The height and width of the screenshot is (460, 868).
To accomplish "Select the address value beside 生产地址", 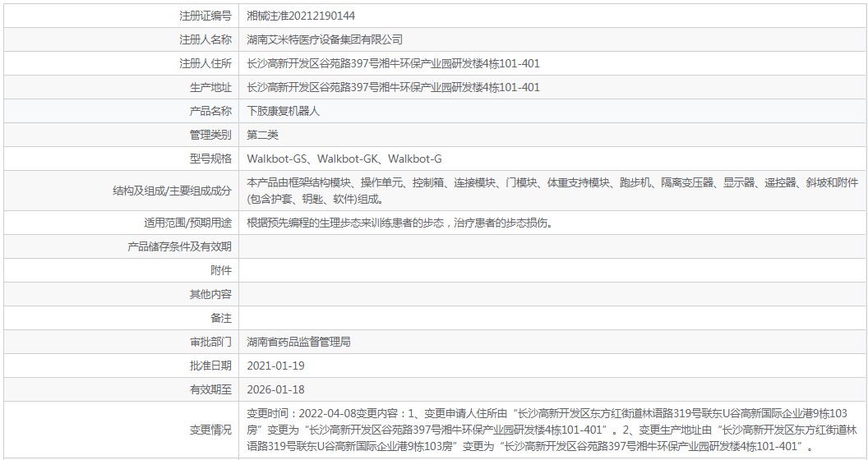I will [393, 87].
